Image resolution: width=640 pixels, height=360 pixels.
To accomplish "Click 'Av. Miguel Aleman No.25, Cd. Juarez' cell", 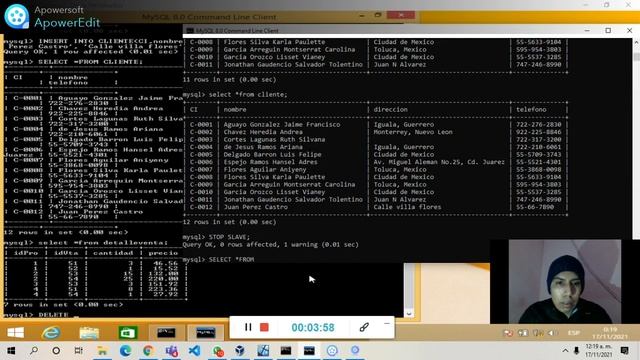I will (439, 162).
